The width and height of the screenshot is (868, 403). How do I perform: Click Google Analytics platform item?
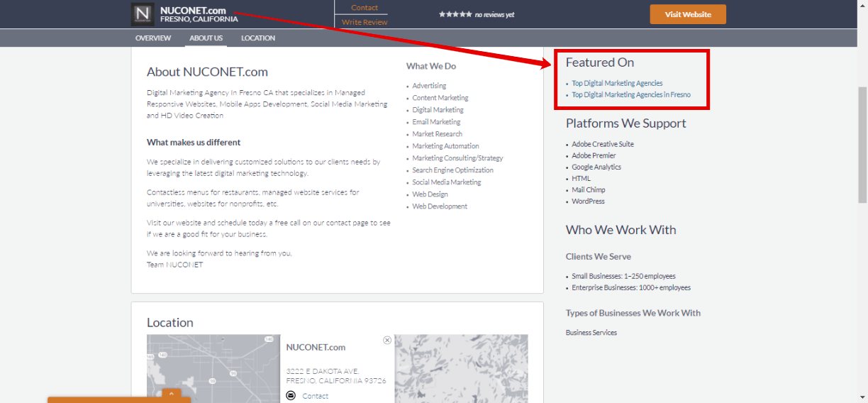(x=596, y=167)
